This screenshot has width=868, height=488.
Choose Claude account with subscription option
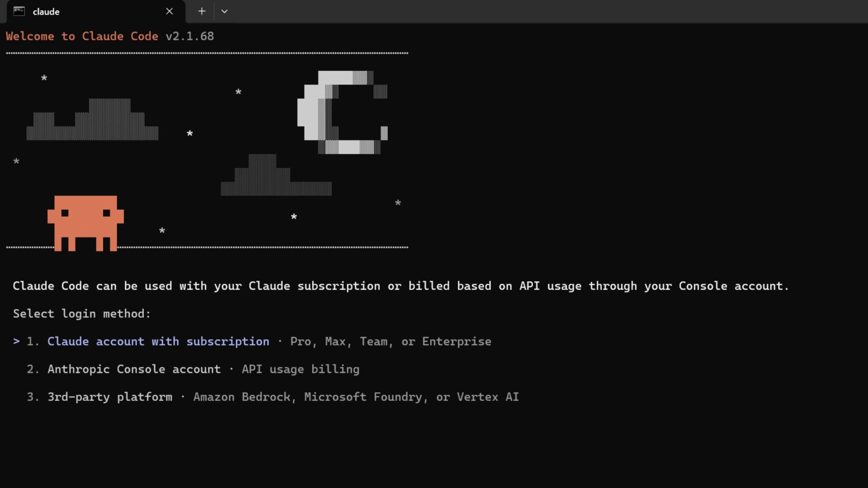[158, 342]
